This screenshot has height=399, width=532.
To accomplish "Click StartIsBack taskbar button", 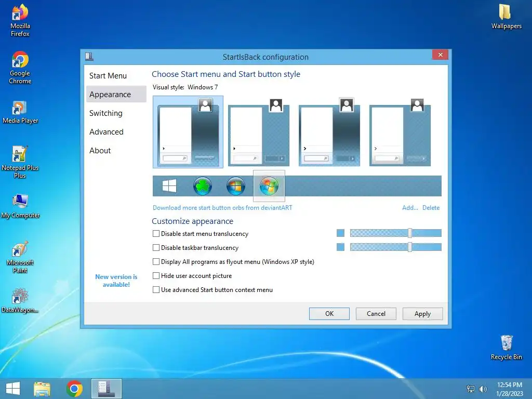I will pos(106,389).
